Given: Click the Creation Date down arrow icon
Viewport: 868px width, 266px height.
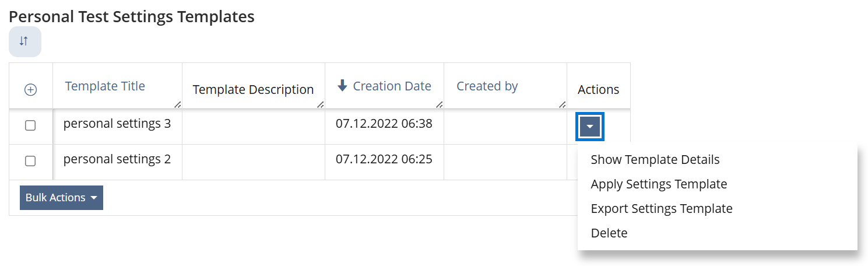Looking at the screenshot, I should point(342,86).
